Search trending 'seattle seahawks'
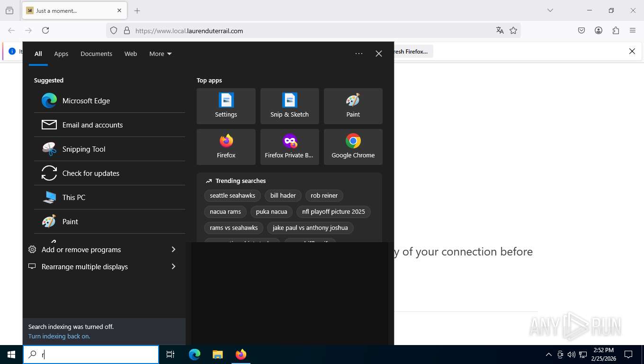 coord(233,195)
